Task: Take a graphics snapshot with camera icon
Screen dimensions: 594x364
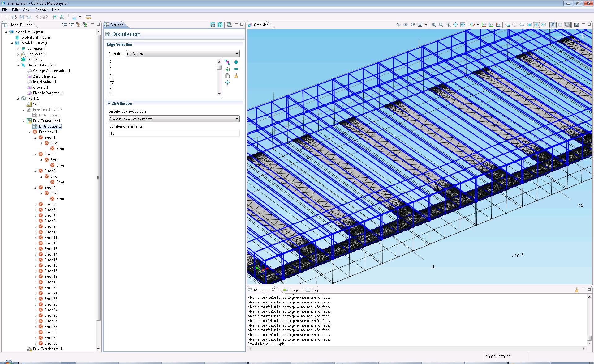Action: 576,25
